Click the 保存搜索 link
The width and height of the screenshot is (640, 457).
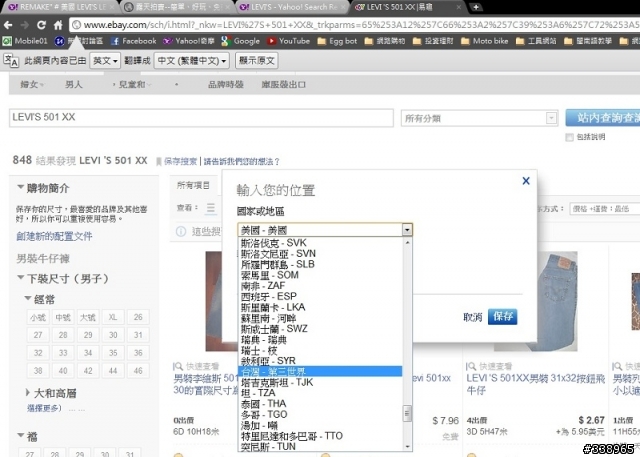click(180, 162)
